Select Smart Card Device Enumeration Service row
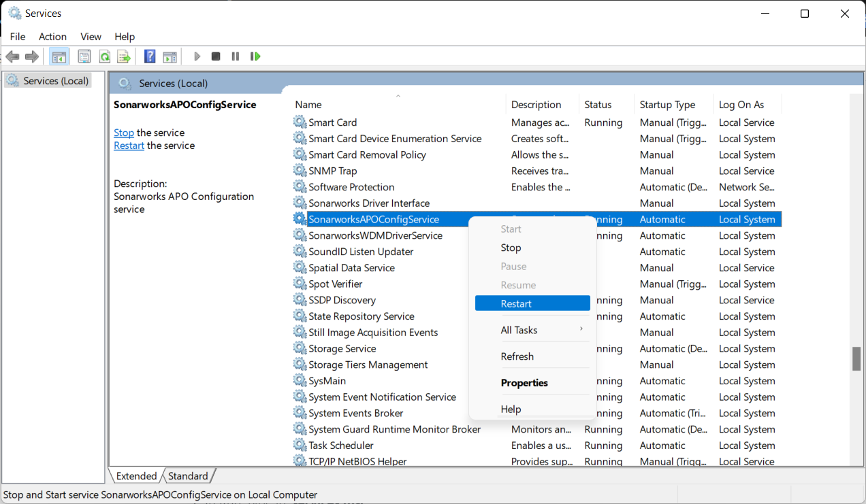 [x=536, y=139]
